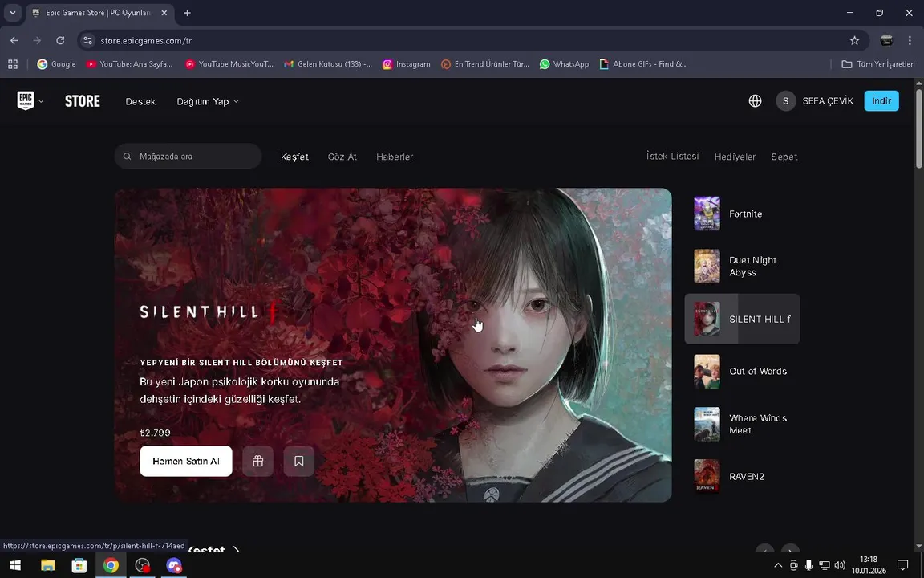This screenshot has width=924, height=578.
Task: Close the Epic Games Store tab
Action: coord(164,12)
